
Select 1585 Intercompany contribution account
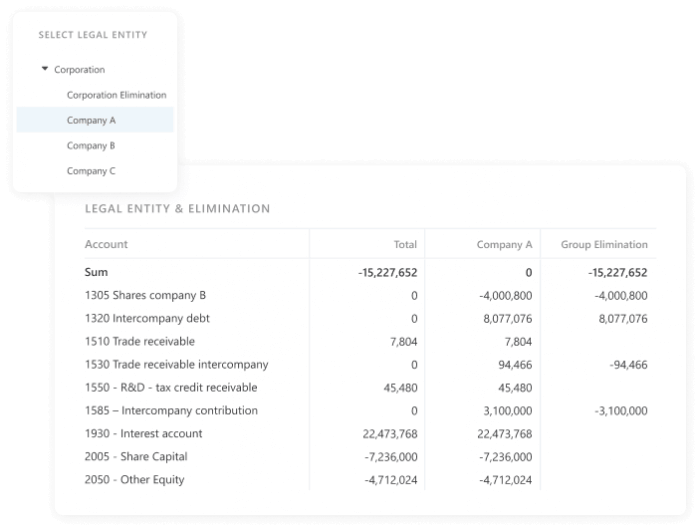(171, 411)
